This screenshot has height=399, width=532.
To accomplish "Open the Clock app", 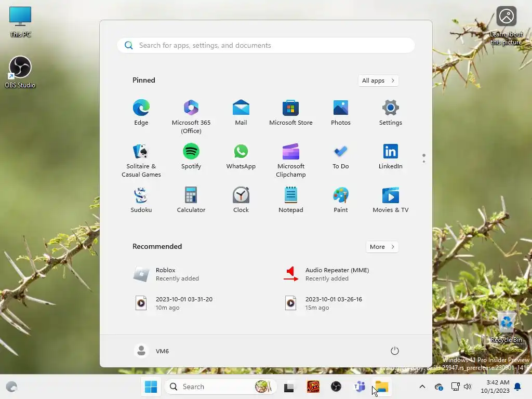I will [241, 200].
